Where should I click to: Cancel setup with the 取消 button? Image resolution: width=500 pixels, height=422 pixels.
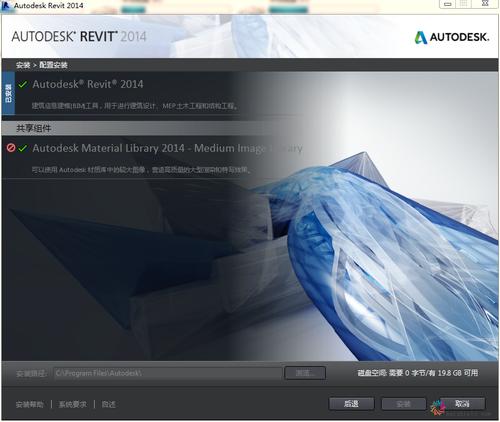click(462, 404)
